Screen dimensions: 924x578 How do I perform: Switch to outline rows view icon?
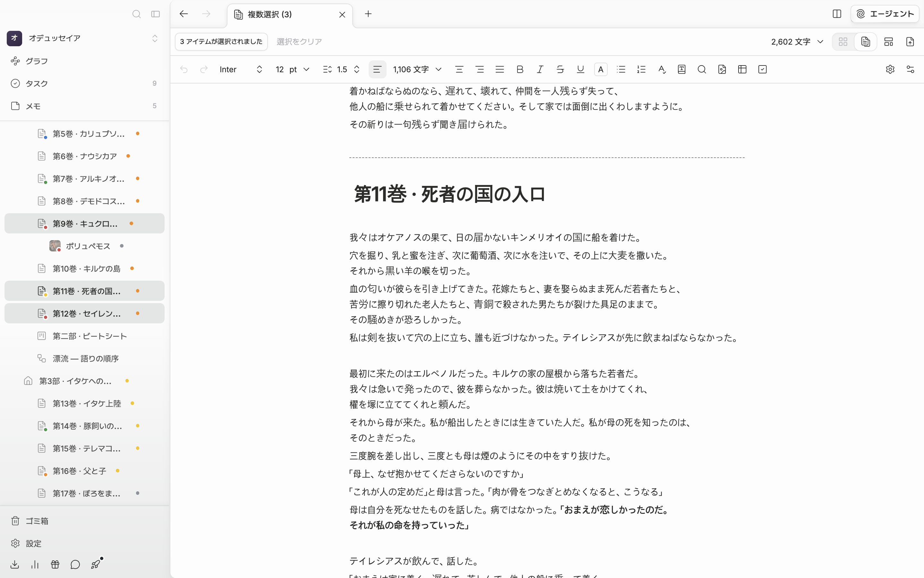[888, 42]
